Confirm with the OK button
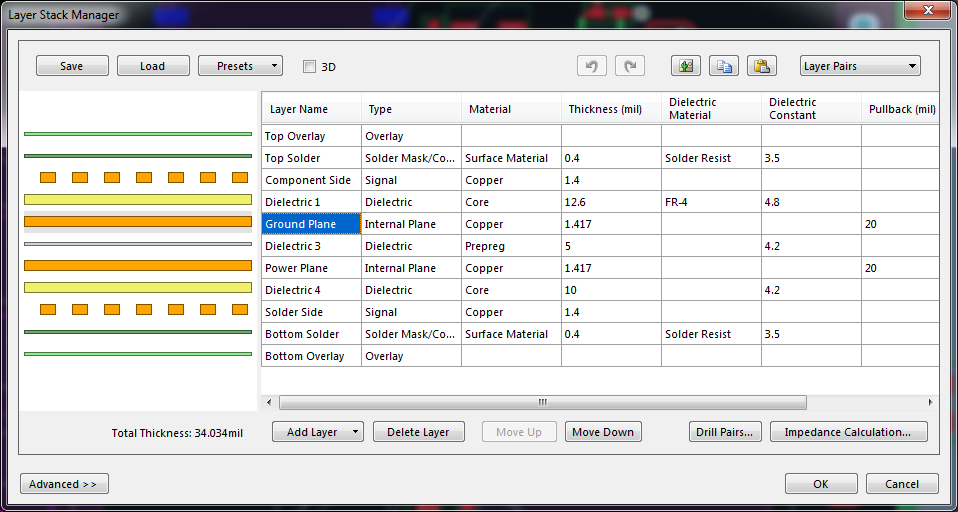 [x=821, y=484]
